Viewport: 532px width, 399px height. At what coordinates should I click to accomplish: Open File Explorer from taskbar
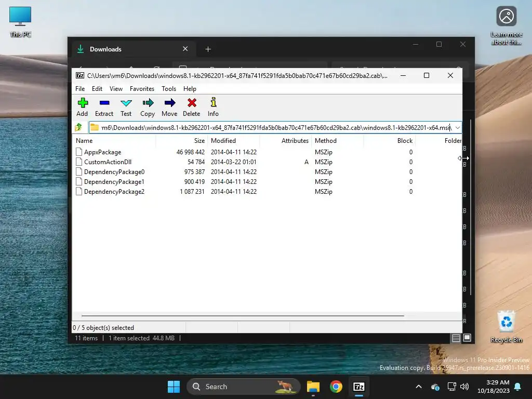313,387
